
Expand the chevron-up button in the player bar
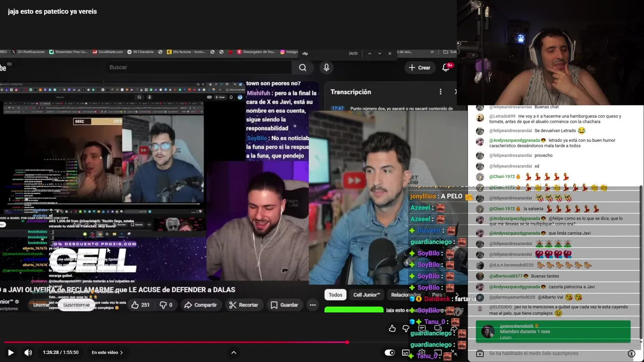233,352
